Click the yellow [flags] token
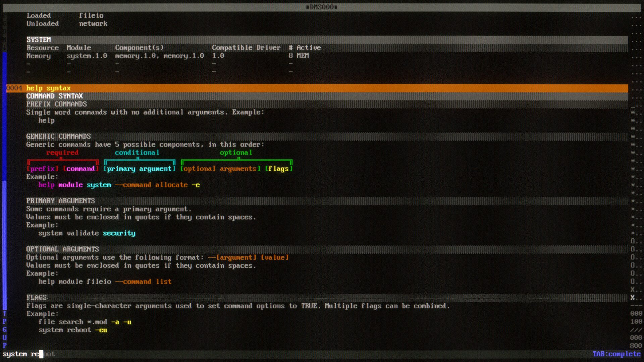The image size is (644, 362). [x=278, y=169]
